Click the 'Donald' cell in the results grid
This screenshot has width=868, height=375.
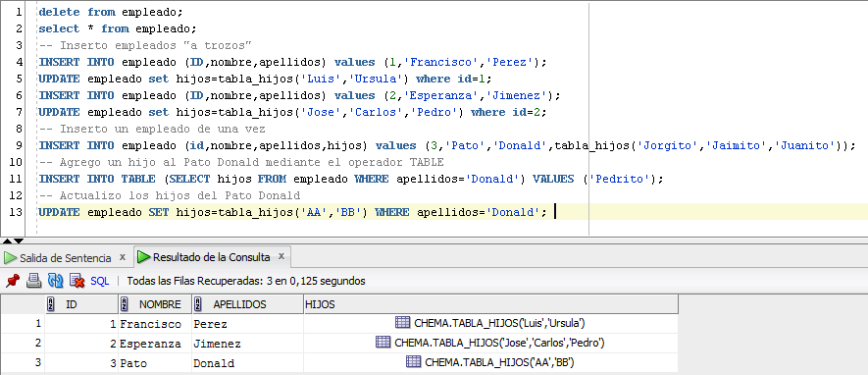click(x=247, y=363)
